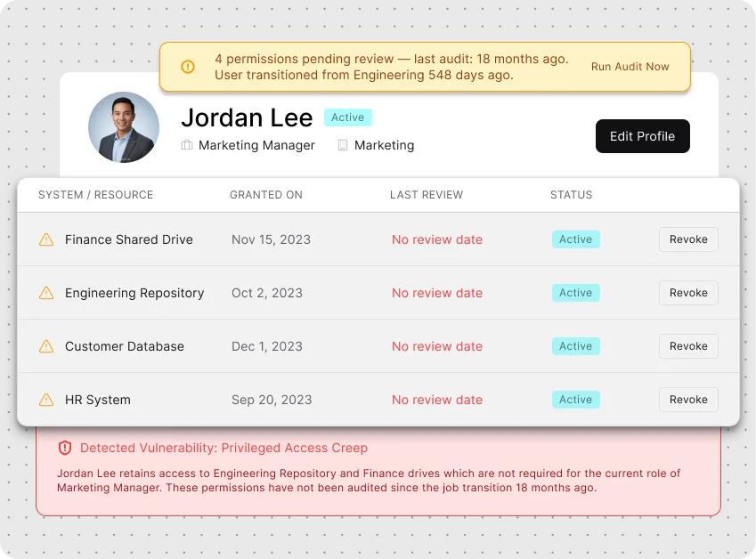The image size is (756, 559).
Task: Click the Active status for HR System
Action: 575,400
